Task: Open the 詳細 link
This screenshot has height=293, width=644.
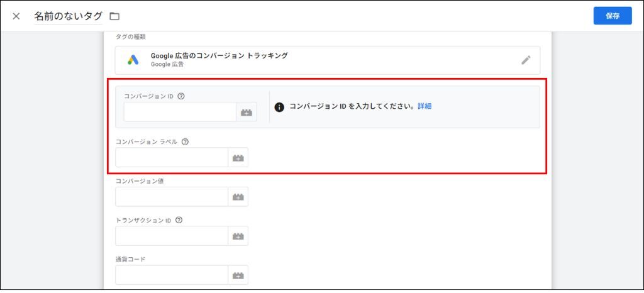Action: (425, 106)
